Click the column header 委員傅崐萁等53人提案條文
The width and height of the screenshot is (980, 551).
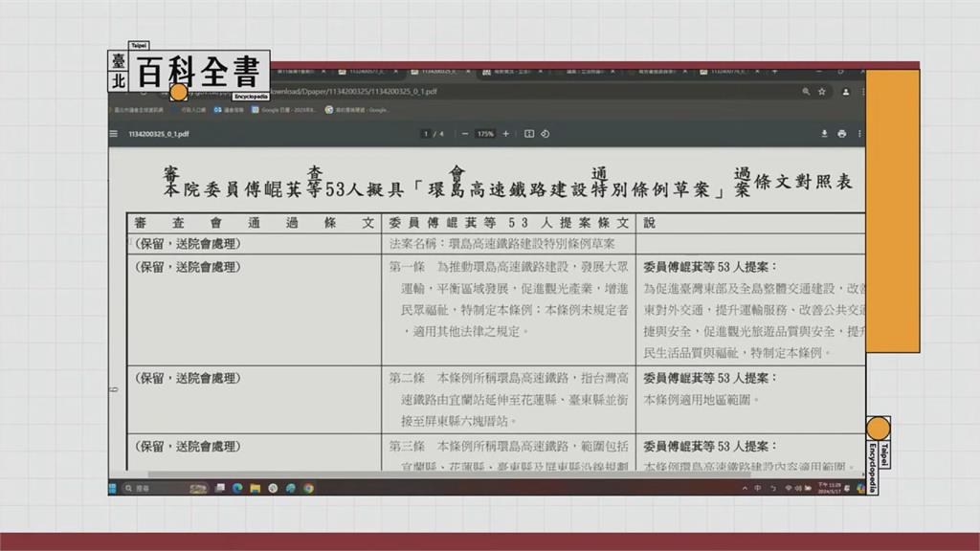509,223
